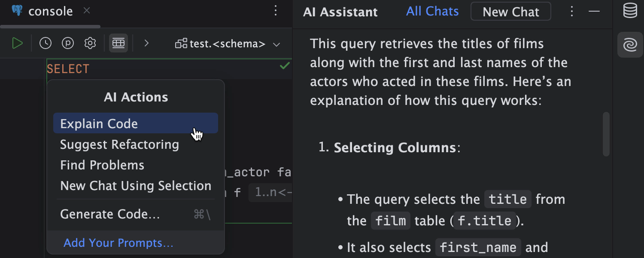Minimize the AI Assistant panel
The image size is (644, 258).
[594, 12]
